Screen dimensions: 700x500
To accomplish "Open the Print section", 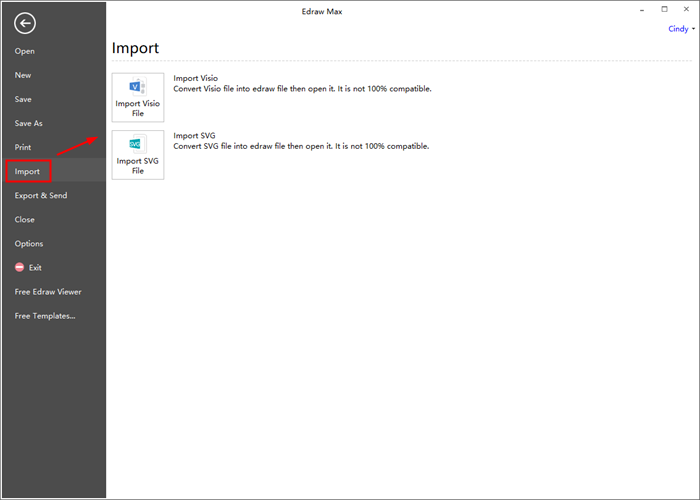I will pyautogui.click(x=23, y=147).
